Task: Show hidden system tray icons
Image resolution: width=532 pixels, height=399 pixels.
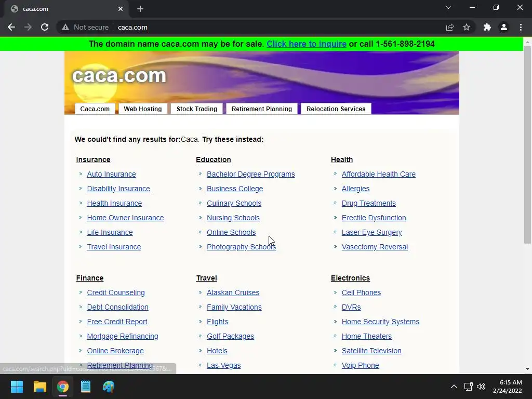Action: click(x=454, y=387)
